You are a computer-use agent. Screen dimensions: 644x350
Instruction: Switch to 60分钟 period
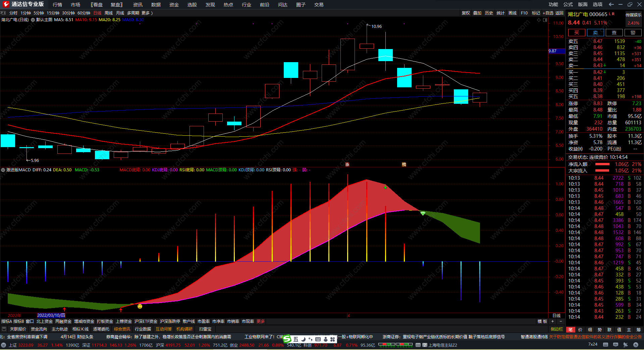click(84, 13)
